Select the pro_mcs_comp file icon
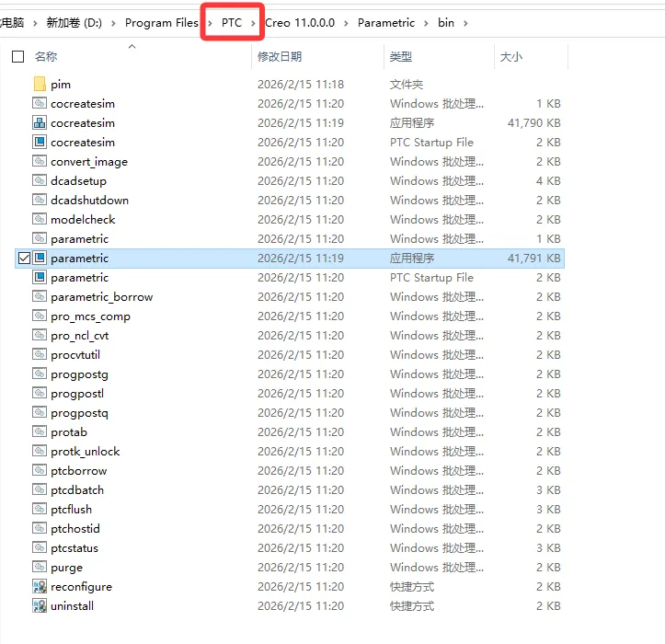 click(x=40, y=316)
